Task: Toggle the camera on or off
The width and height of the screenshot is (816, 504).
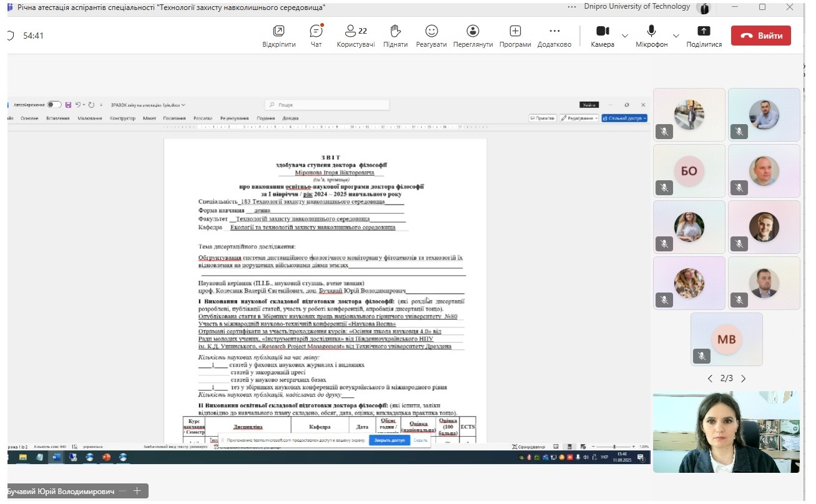Action: [602, 35]
